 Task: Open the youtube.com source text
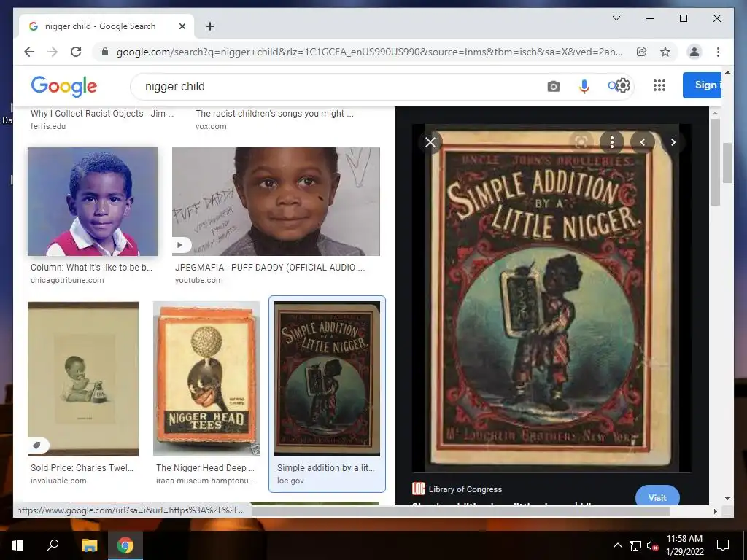(198, 280)
